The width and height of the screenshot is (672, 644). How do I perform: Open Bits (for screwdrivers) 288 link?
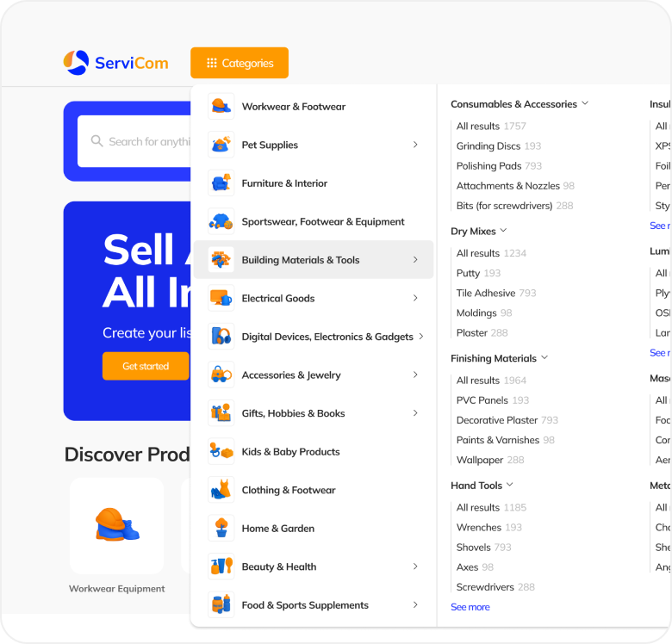point(514,206)
